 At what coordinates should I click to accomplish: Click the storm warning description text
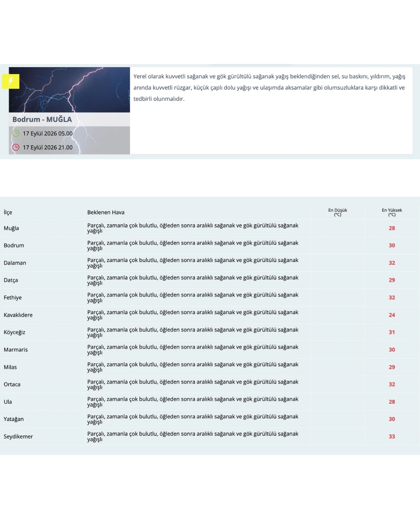pos(269,87)
